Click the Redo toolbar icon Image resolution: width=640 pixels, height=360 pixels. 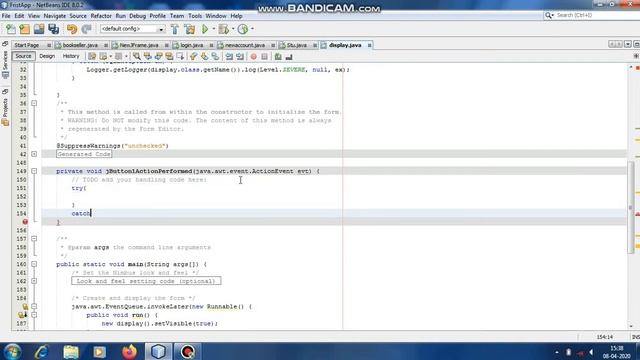(86, 29)
